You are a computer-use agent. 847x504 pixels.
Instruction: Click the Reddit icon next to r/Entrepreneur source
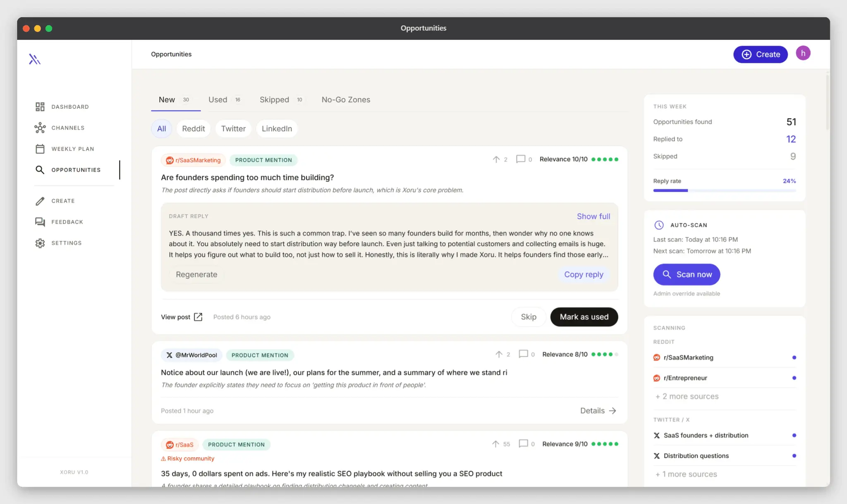656,378
